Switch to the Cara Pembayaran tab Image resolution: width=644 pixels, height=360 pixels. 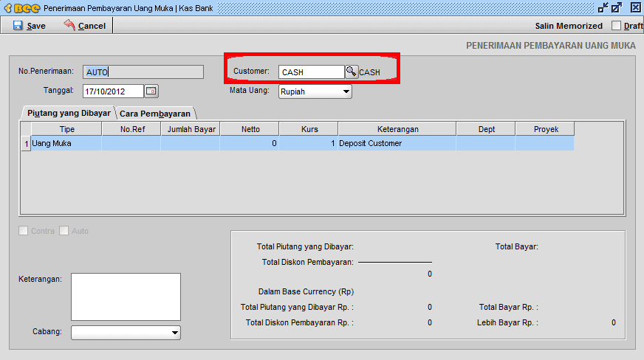click(x=155, y=114)
